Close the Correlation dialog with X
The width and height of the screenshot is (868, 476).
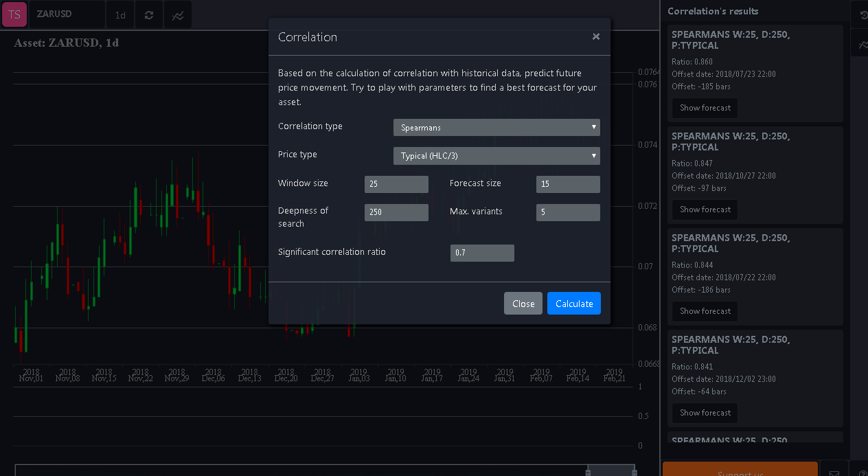(x=596, y=36)
